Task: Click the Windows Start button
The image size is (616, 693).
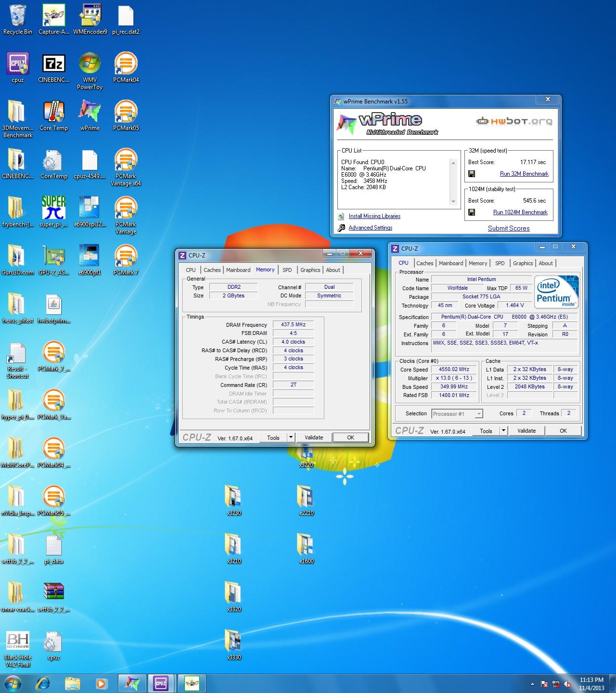Action: [x=13, y=683]
